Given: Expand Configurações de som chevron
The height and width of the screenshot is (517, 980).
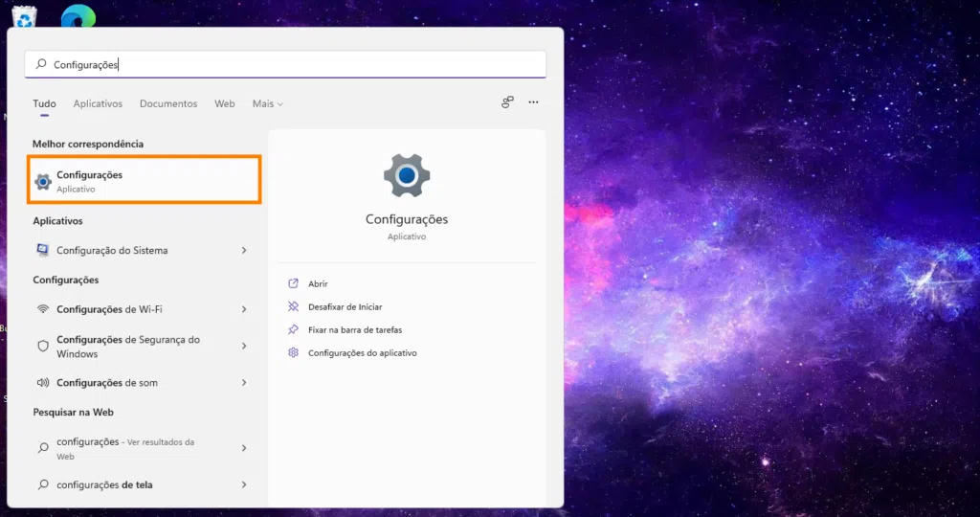Looking at the screenshot, I should (x=244, y=383).
